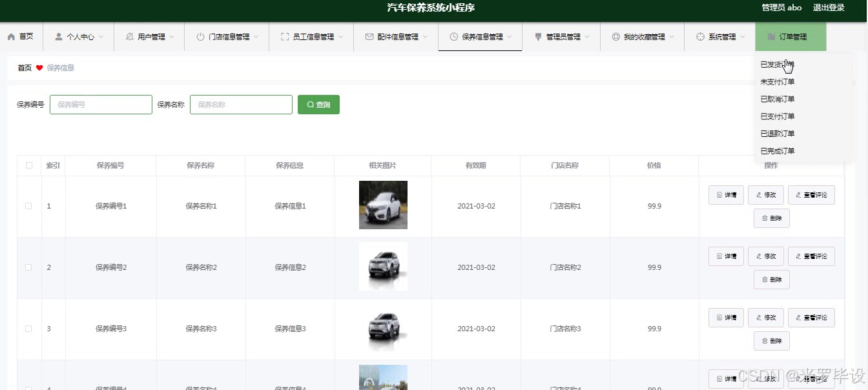This screenshot has width=868, height=390.
Task: Click 修改 for row 2
Action: 766,256
